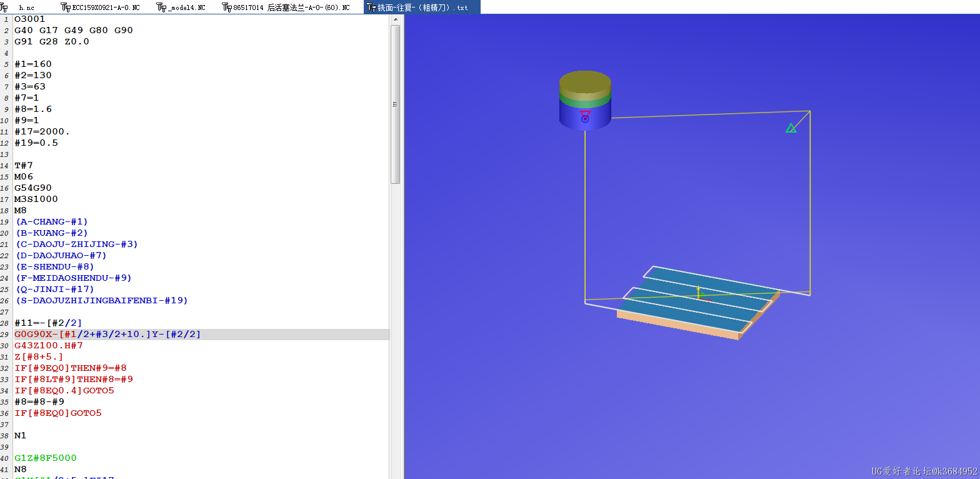
Task: Click the comment '(S-DAOJUZHIJINGBAIFENBI-#19)'
Action: click(x=101, y=300)
